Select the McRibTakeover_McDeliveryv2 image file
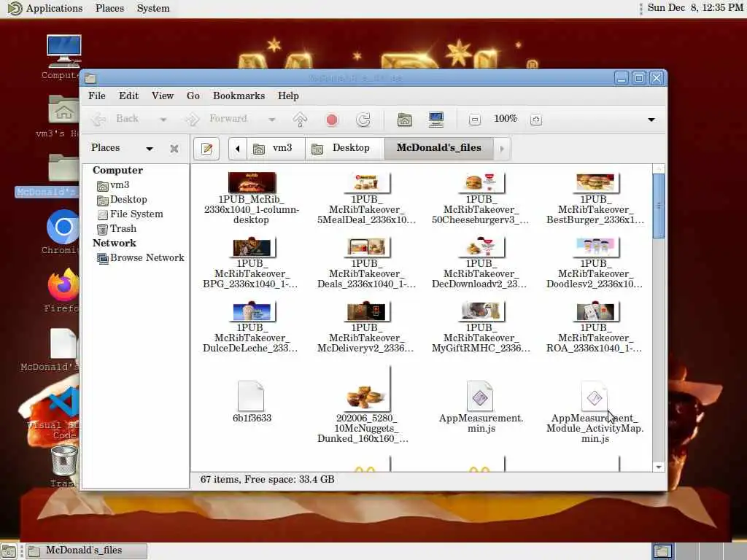This screenshot has width=747, height=560. [x=366, y=311]
